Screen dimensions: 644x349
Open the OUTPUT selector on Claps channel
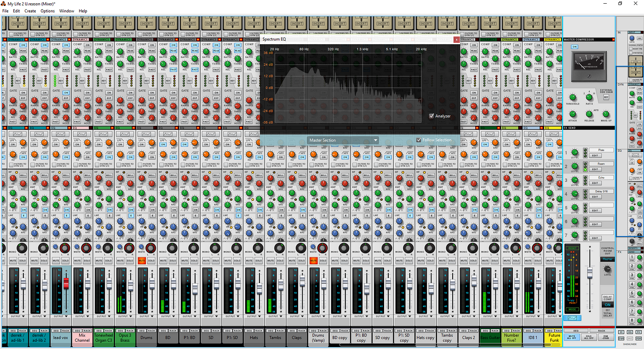pyautogui.click(x=298, y=316)
